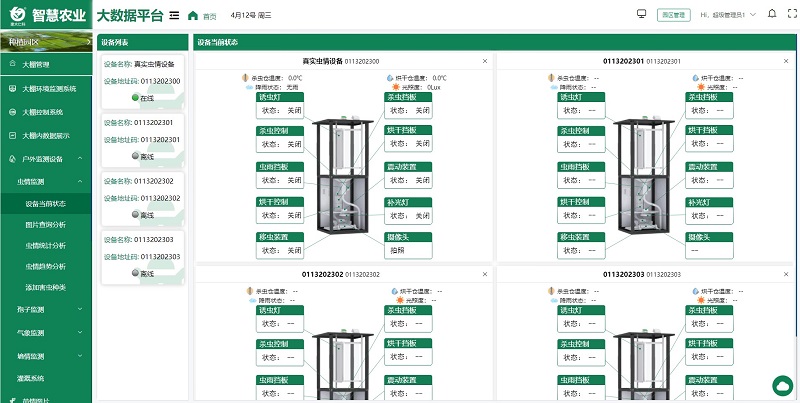Open 虫情统计分析 menu item
The height and width of the screenshot is (403, 800).
46,245
